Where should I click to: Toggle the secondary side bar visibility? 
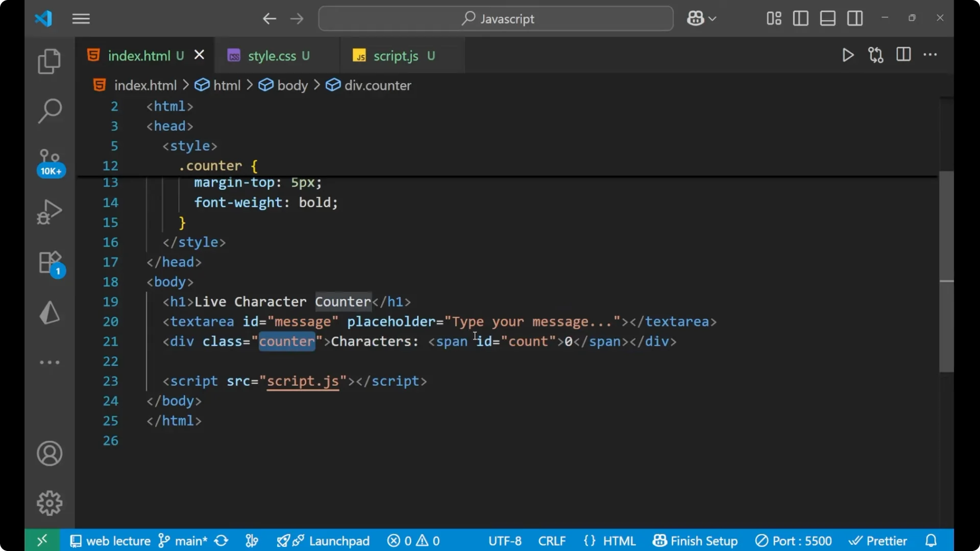(855, 18)
